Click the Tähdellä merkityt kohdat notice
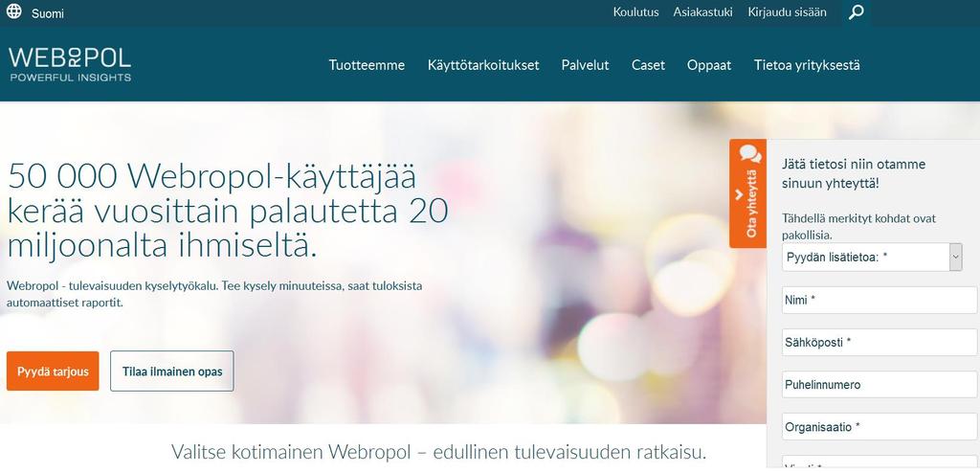980x473 pixels. point(858,227)
